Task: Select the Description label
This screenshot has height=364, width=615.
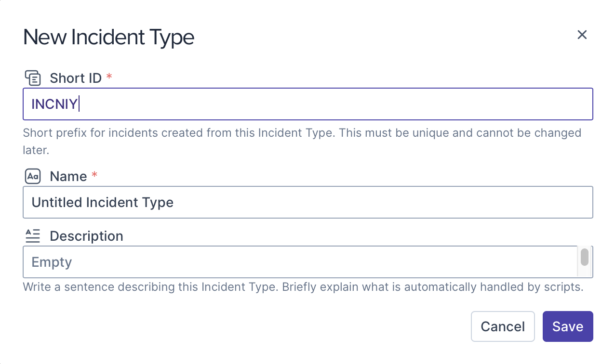Action: tap(86, 236)
